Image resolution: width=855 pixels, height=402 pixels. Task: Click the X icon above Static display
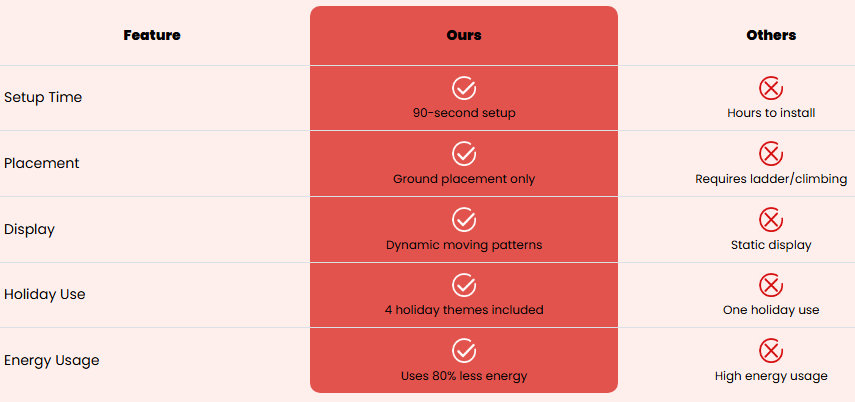pos(771,220)
